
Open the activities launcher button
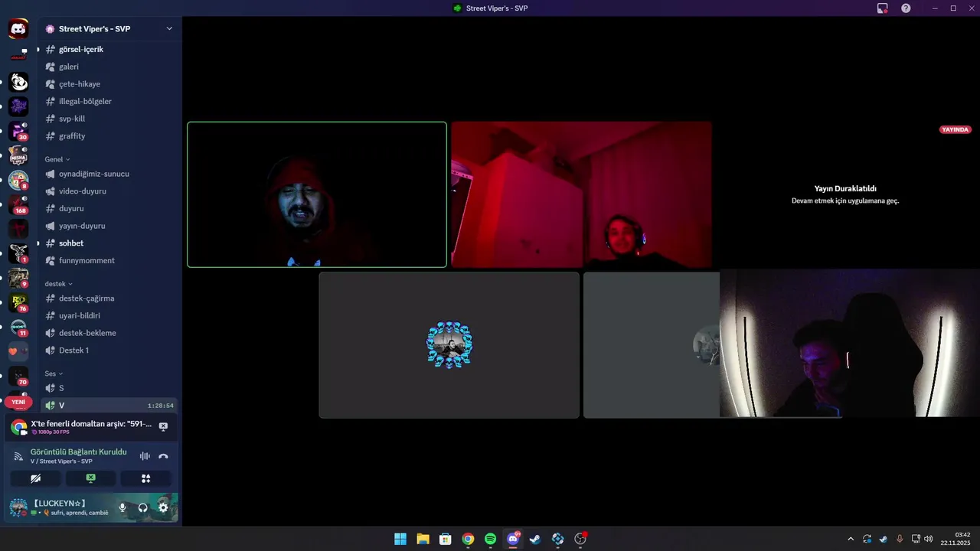(145, 478)
